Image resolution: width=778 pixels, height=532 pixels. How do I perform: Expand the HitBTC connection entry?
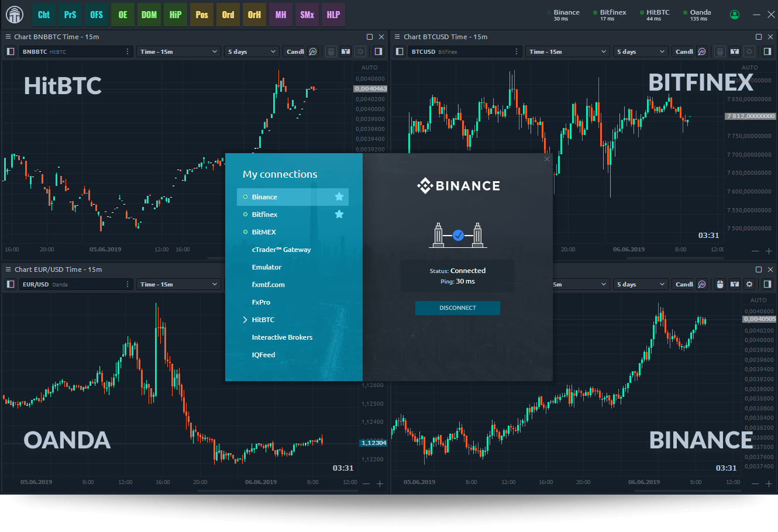point(245,320)
